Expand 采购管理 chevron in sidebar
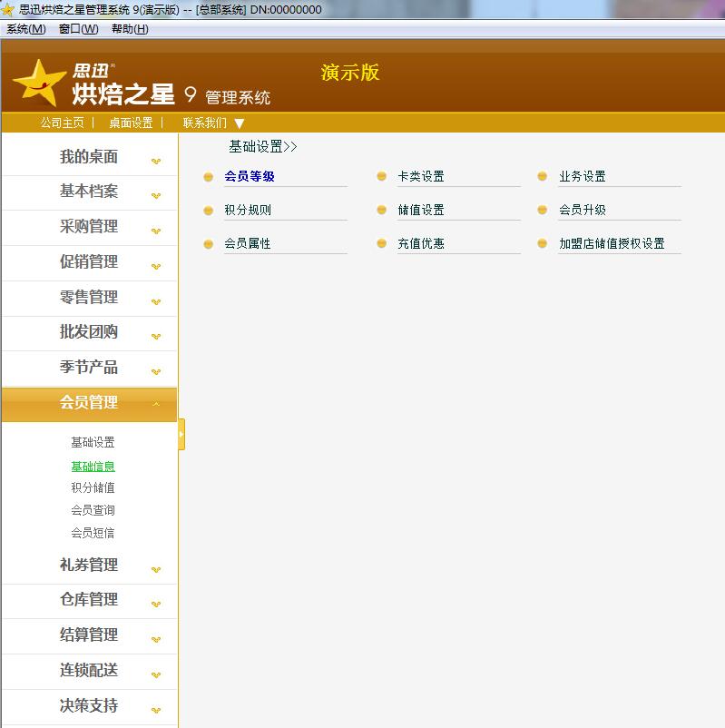Image resolution: width=725 pixels, height=728 pixels. (156, 231)
